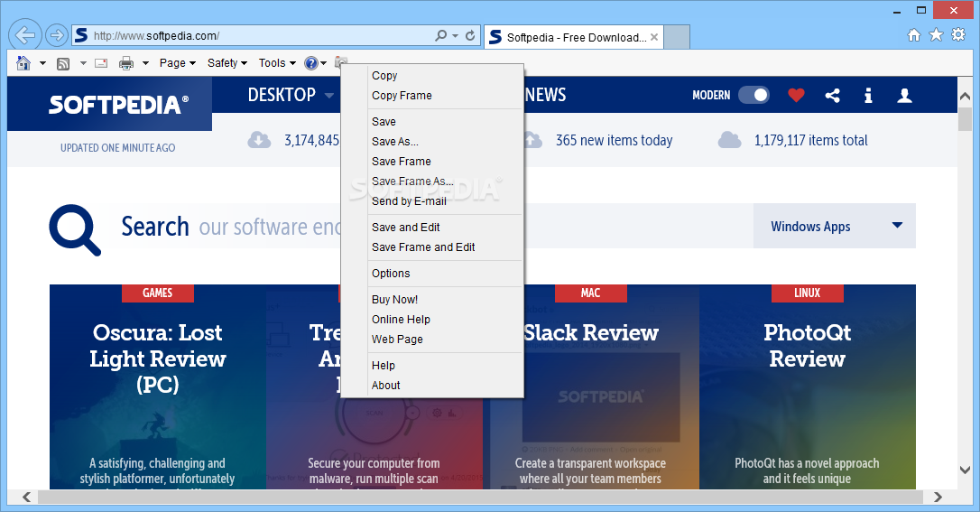Choose Send by E-mail menu entry
The height and width of the screenshot is (512, 980).
pyautogui.click(x=409, y=201)
